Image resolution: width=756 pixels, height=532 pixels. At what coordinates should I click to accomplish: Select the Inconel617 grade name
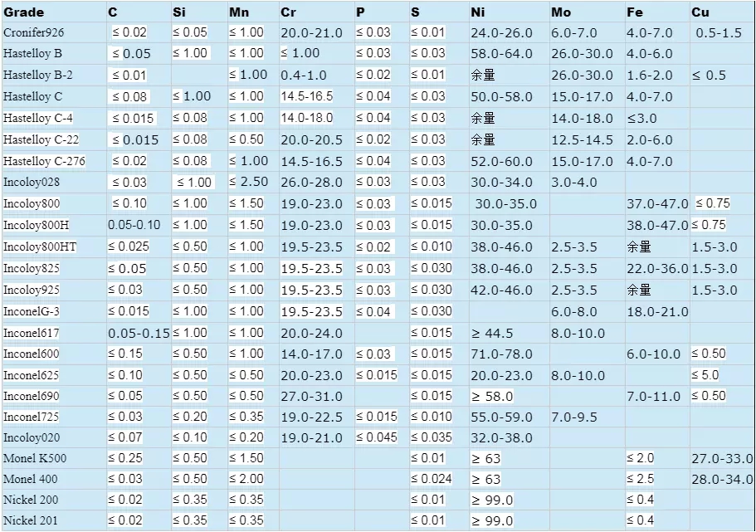pyautogui.click(x=31, y=334)
